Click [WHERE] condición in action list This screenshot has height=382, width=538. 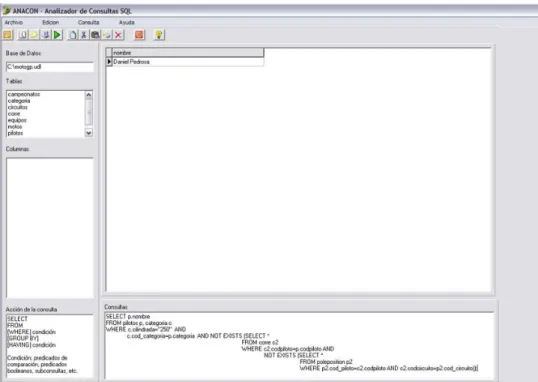point(31,332)
